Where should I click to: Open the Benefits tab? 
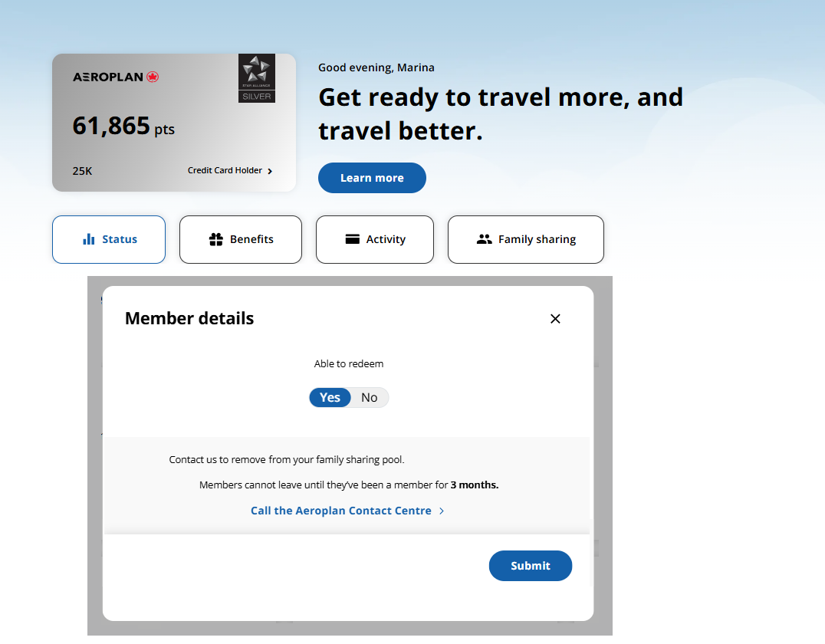(x=241, y=239)
